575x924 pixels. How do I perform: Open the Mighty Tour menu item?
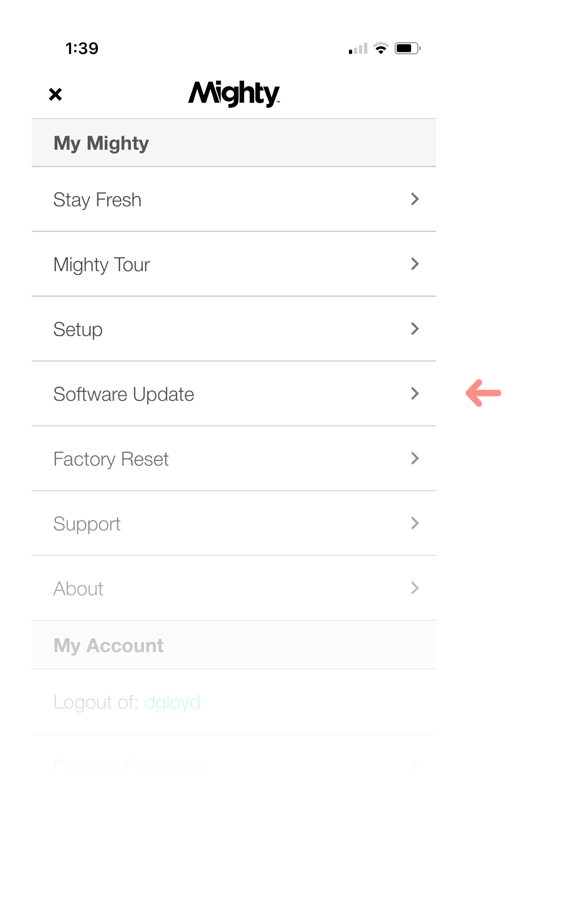click(x=234, y=264)
